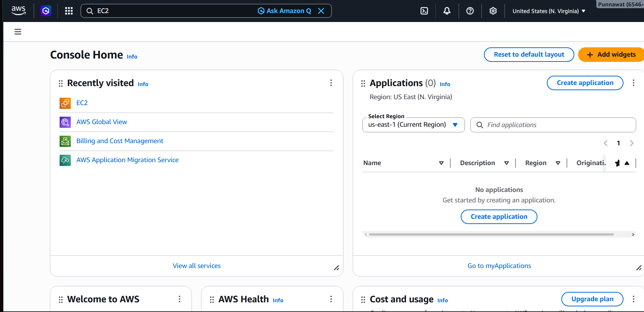The width and height of the screenshot is (644, 312).
Task: Click the search magnifier icon in search bar
Action: coord(90,11)
